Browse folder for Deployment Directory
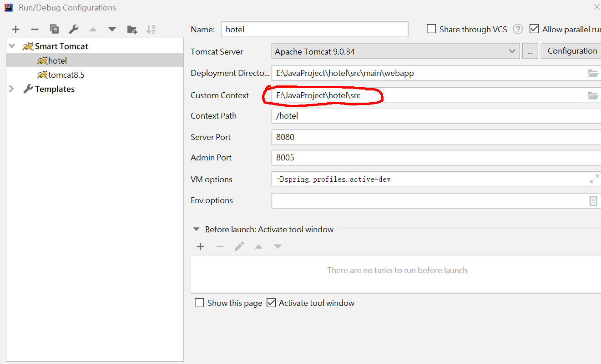 point(593,73)
